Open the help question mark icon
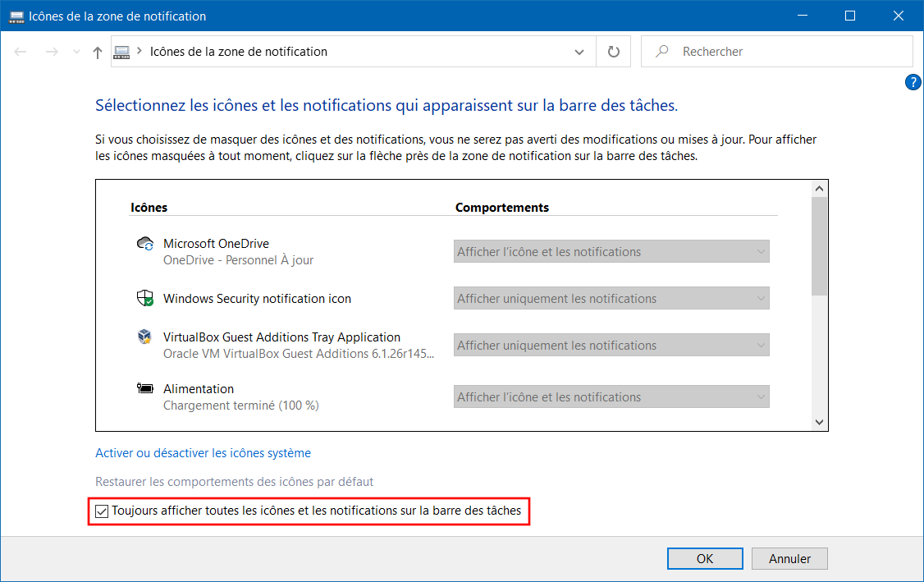924x582 pixels. pyautogui.click(x=913, y=83)
